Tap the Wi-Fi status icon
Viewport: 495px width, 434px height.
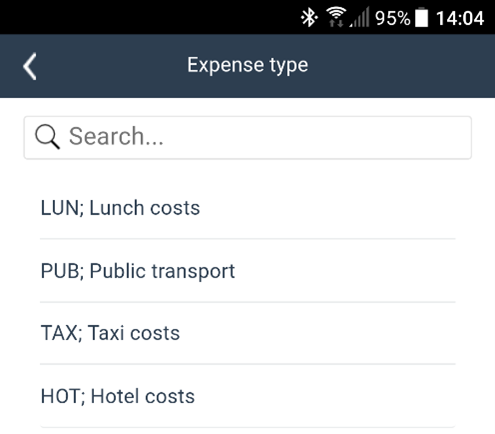[x=336, y=17]
